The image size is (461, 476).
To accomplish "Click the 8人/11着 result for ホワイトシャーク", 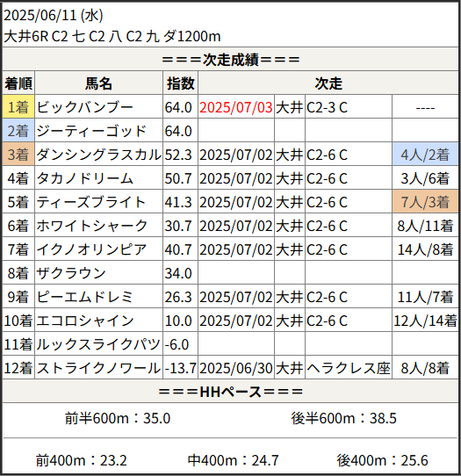I will (425, 226).
